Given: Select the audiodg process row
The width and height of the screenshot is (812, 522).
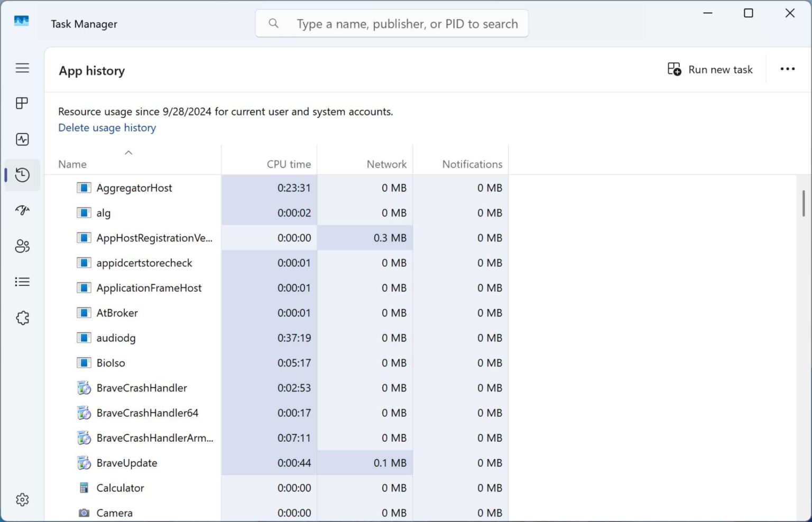Looking at the screenshot, I should point(116,338).
